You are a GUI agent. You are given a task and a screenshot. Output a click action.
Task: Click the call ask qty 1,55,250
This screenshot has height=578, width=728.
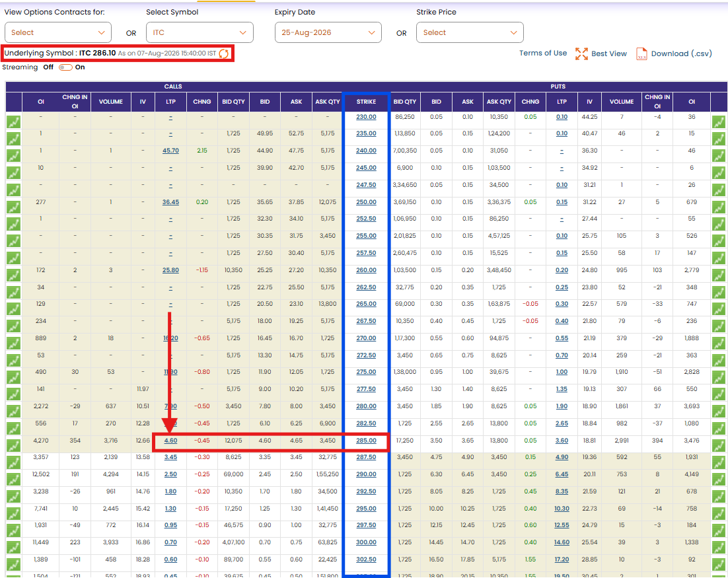click(x=328, y=474)
